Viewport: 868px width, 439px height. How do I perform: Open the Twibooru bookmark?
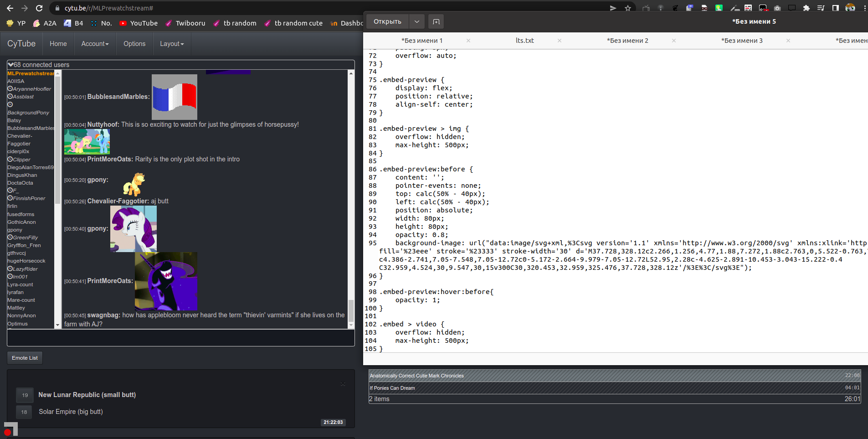(185, 23)
